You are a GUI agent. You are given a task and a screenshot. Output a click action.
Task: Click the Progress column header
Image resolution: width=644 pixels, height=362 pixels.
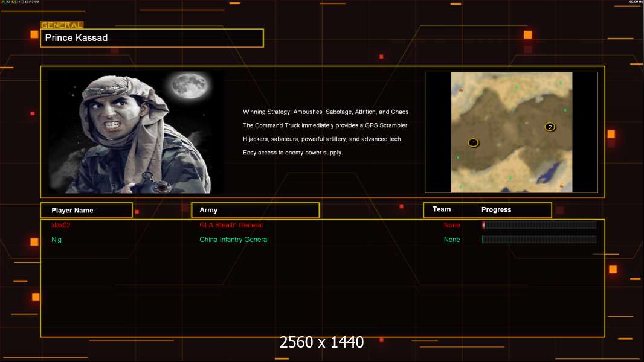(496, 209)
